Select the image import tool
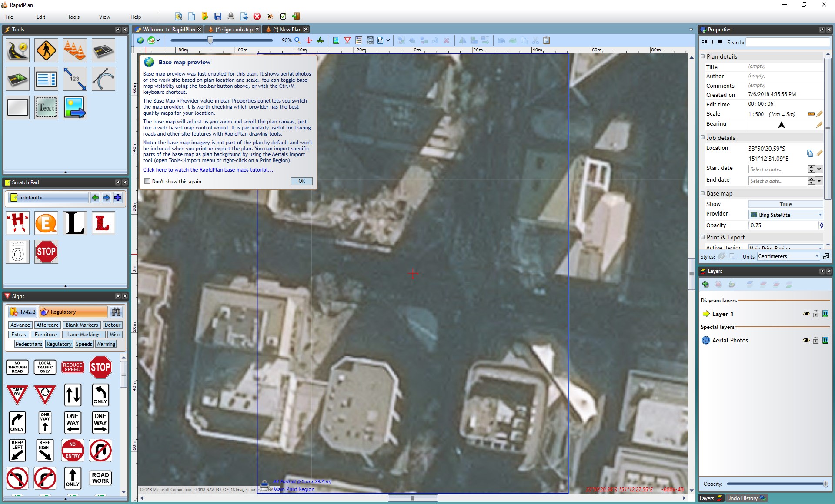835x504 pixels. 75,108
